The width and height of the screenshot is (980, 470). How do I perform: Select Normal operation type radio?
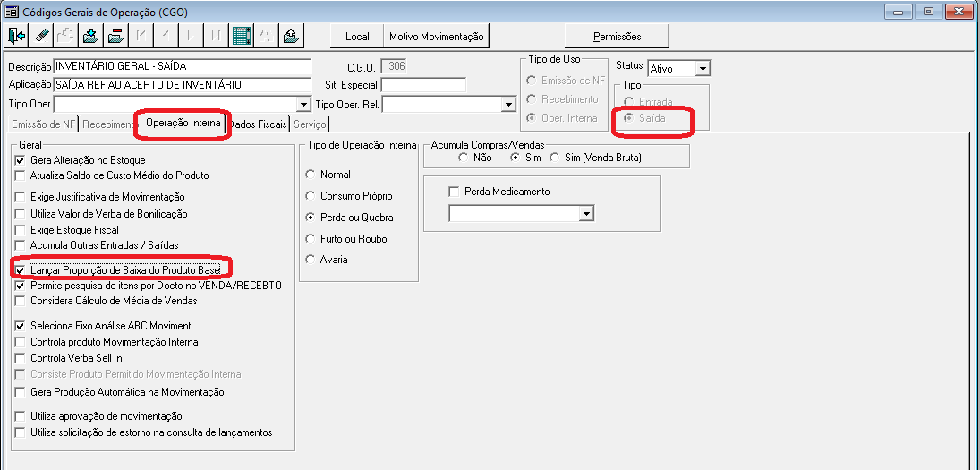coord(310,175)
